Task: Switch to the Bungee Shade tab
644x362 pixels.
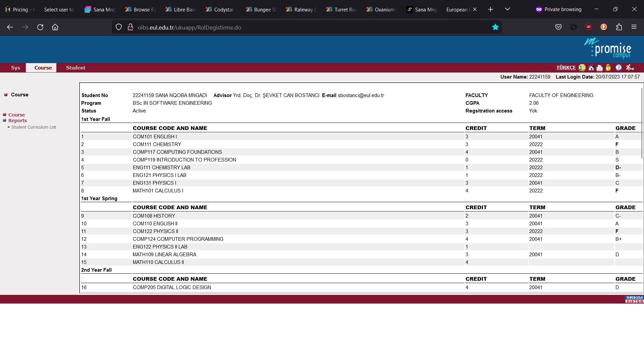Action: click(x=262, y=9)
